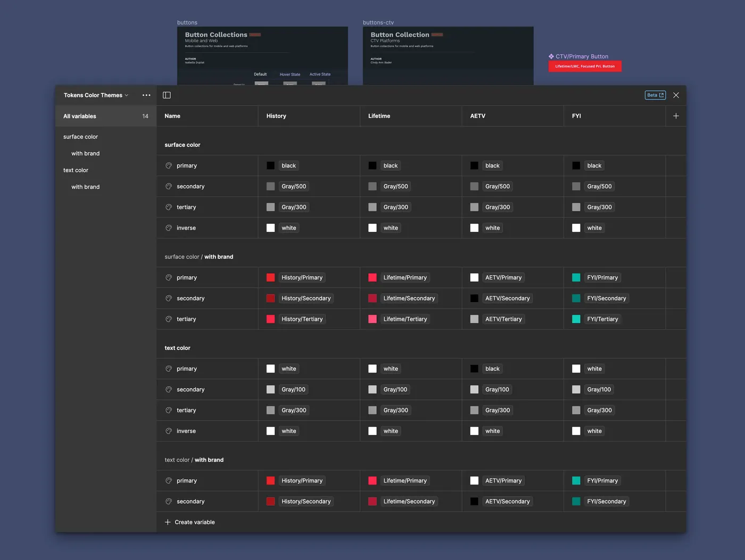Click the buttons frame label on canvas

[187, 22]
